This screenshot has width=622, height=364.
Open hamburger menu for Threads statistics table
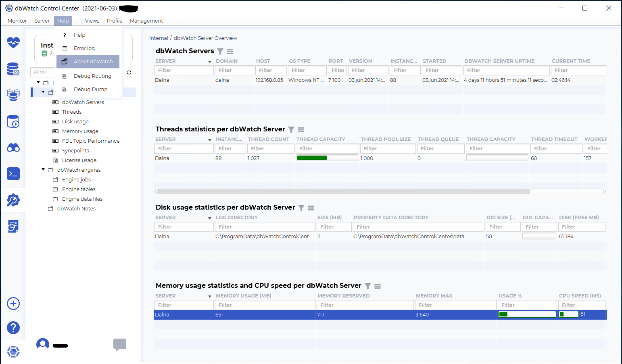tap(301, 130)
